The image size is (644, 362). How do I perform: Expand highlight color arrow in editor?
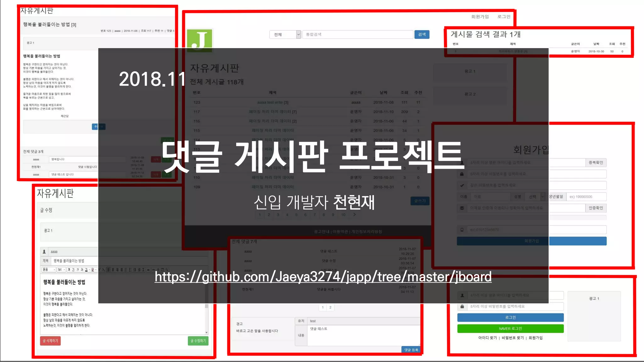click(x=96, y=270)
